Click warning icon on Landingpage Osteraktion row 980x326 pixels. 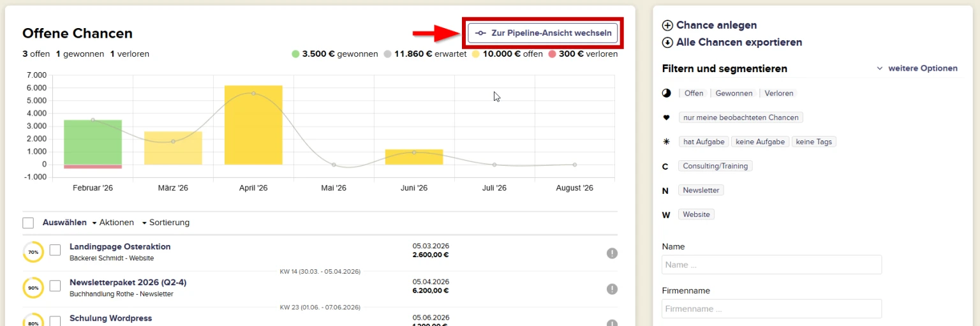[x=612, y=253]
